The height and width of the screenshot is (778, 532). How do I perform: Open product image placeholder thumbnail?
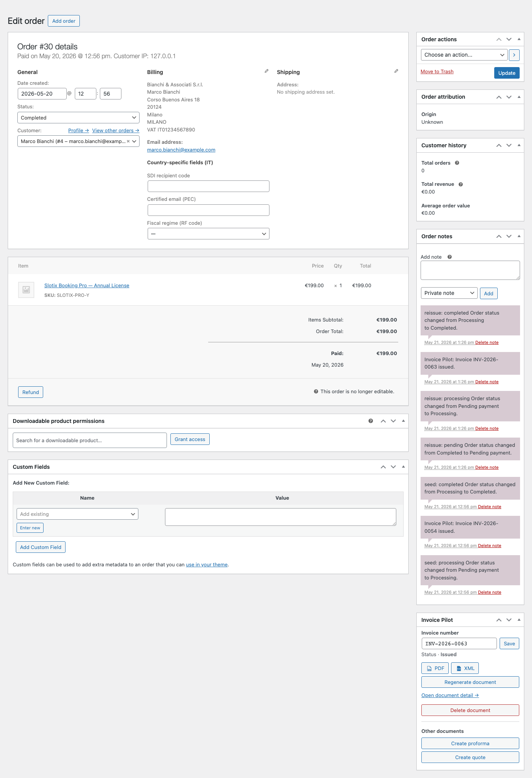[x=26, y=290]
